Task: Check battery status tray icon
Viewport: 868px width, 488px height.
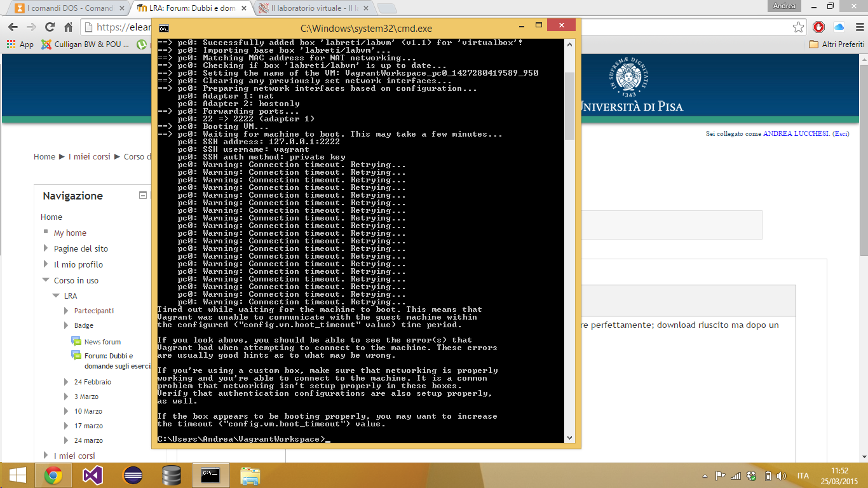Action: pyautogui.click(x=768, y=476)
